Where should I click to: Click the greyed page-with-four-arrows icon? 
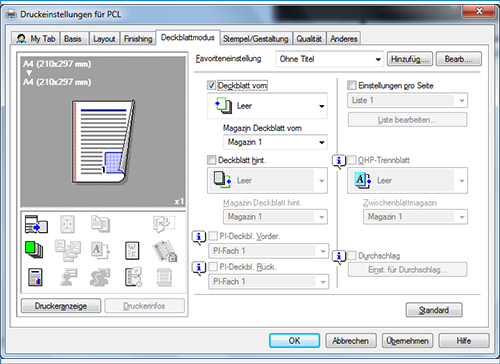tap(67, 224)
